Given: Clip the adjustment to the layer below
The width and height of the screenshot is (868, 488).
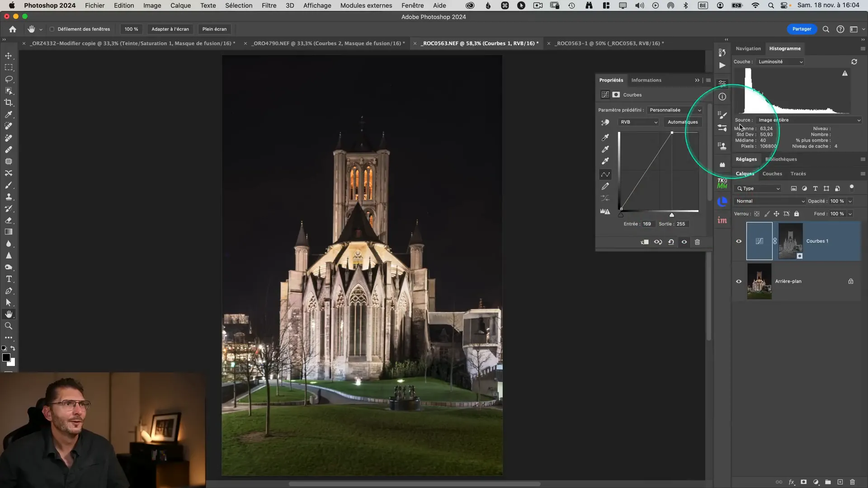Looking at the screenshot, I should (x=645, y=242).
